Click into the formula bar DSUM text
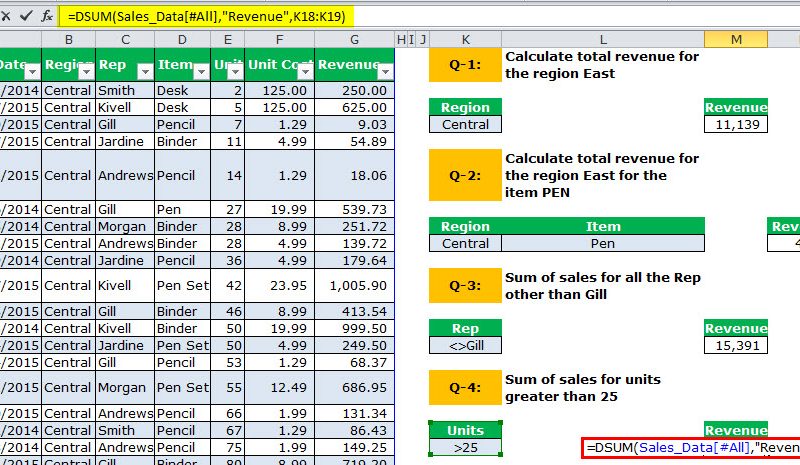 (x=206, y=16)
